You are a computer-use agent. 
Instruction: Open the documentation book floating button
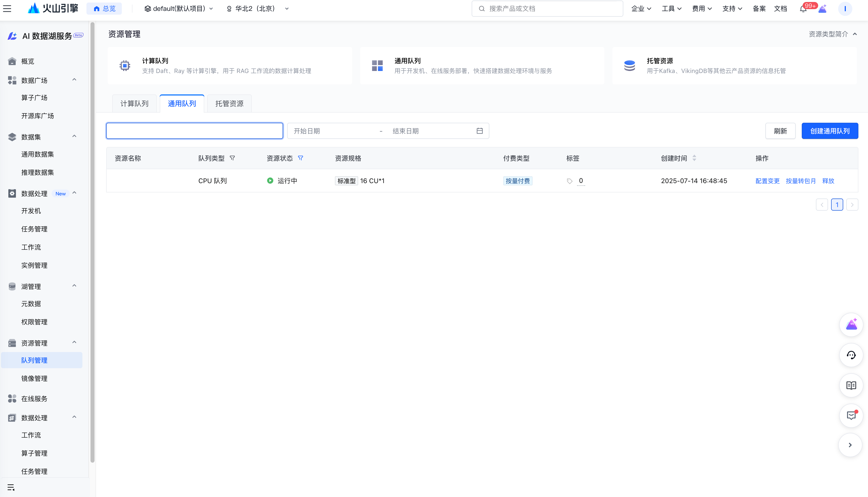(851, 385)
